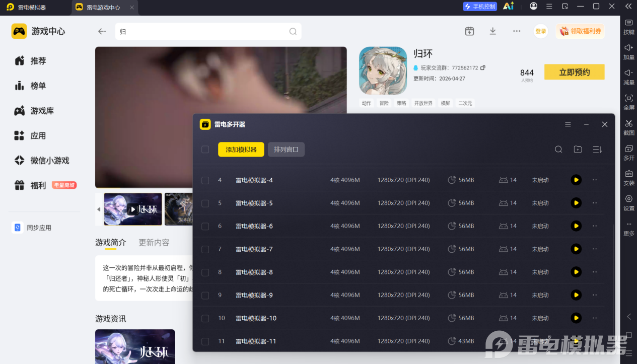Click the game search input field
This screenshot has height=364, width=637.
pos(208,31)
